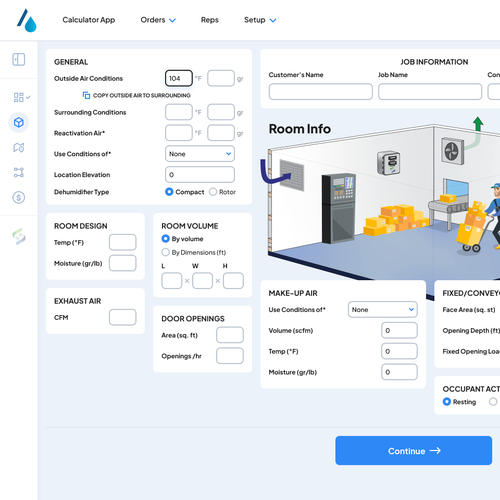
Task: Click the dehumidifier cabinet in room picture
Action: (x=339, y=208)
